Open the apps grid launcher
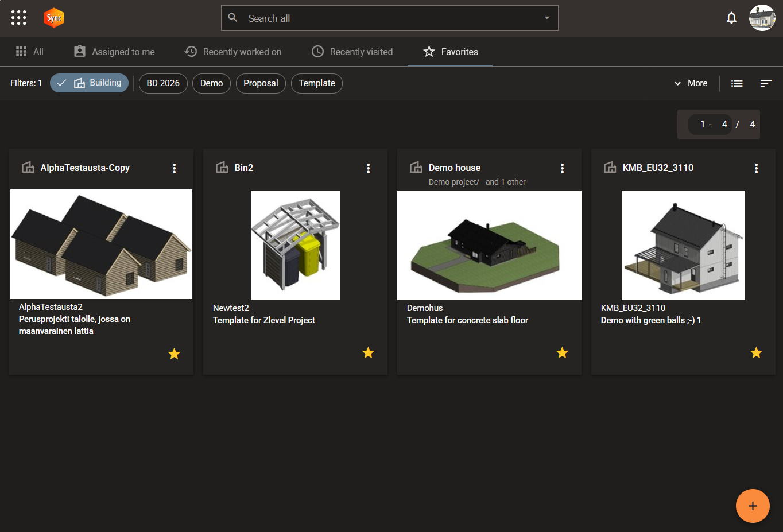This screenshot has height=532, width=783. coord(19,18)
